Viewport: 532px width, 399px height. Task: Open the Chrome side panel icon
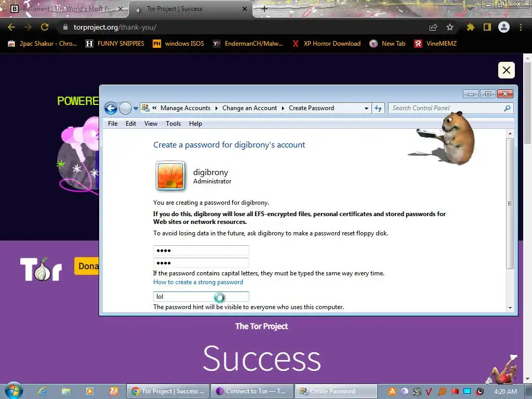pyautogui.click(x=487, y=27)
